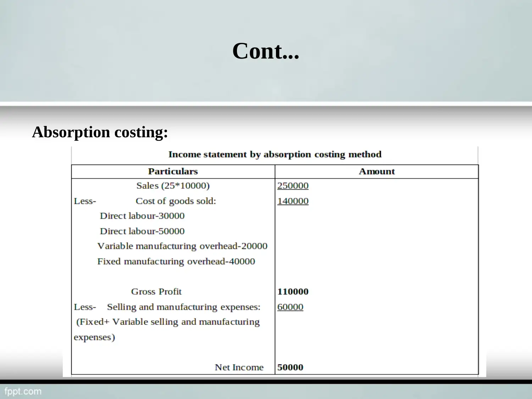Click the 'Income statement by absorption costing method' caption

(x=275, y=155)
